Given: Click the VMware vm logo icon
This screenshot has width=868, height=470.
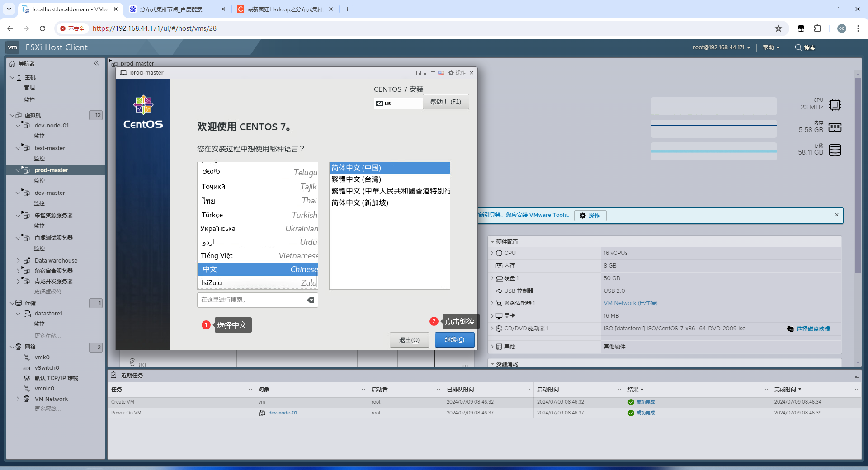Looking at the screenshot, I should [13, 47].
